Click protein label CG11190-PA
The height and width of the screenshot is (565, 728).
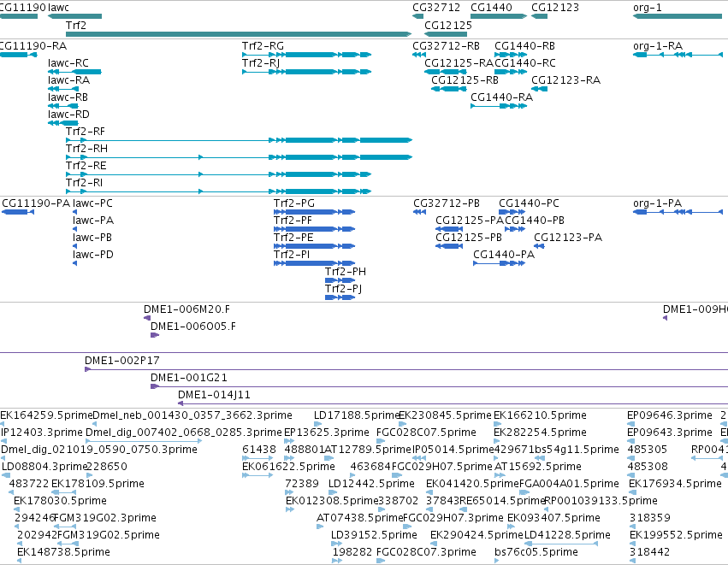click(x=36, y=203)
